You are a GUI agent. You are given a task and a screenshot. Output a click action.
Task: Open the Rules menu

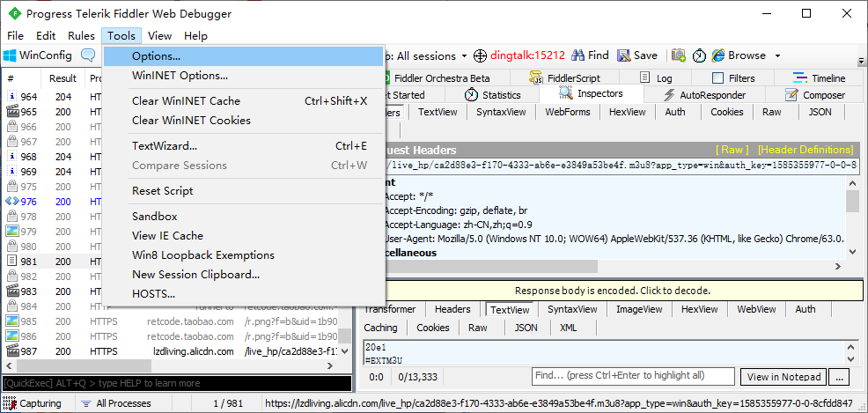[x=81, y=36]
